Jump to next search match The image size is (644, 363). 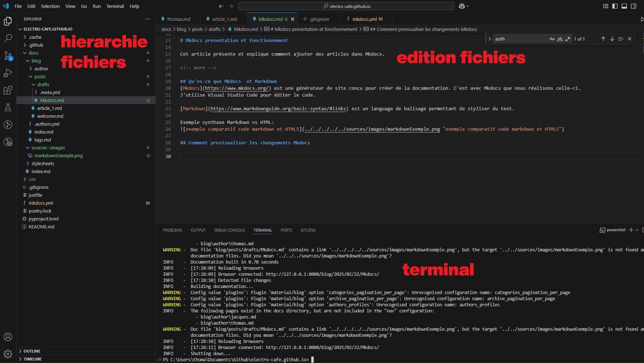pos(612,39)
